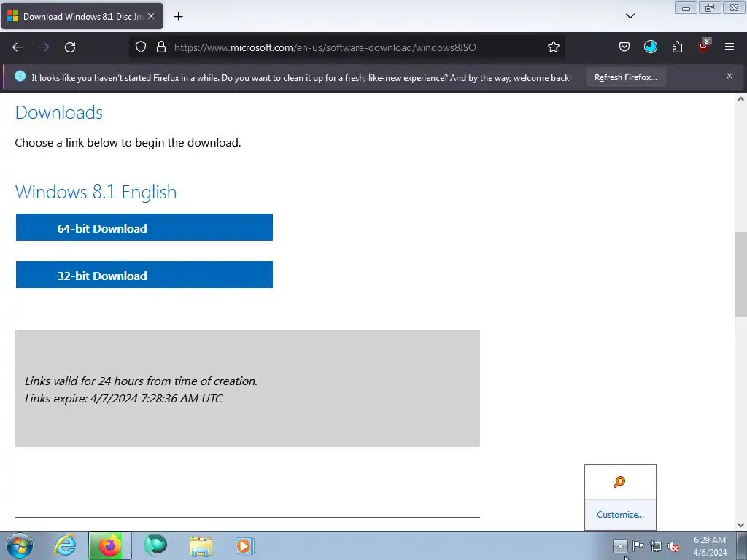Bookmark this page with the star

click(553, 47)
